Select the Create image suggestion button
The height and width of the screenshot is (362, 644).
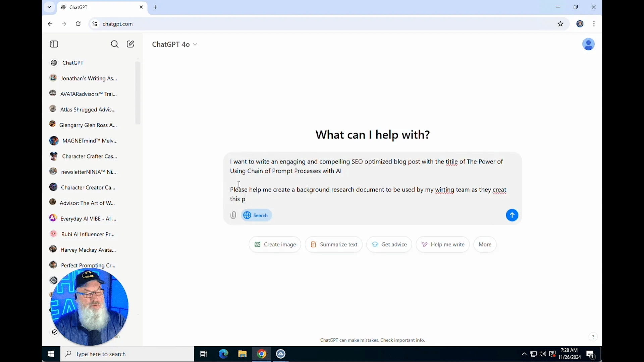pyautogui.click(x=275, y=244)
